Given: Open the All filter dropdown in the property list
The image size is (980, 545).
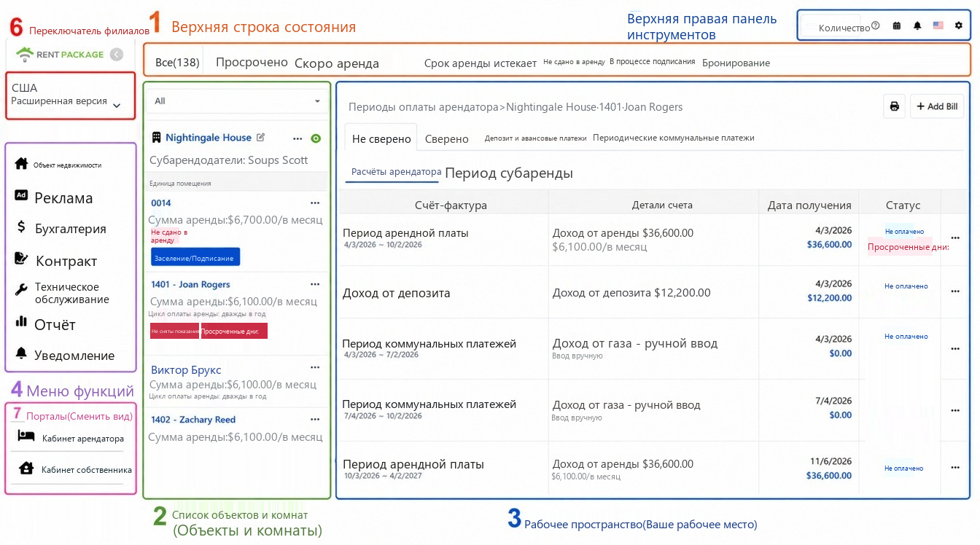Looking at the screenshot, I should (x=238, y=101).
